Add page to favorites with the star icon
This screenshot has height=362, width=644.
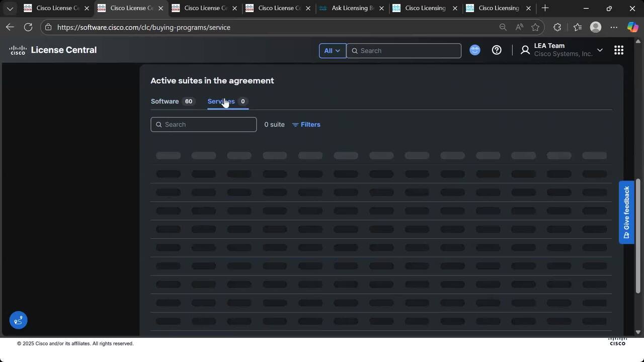coord(535,27)
